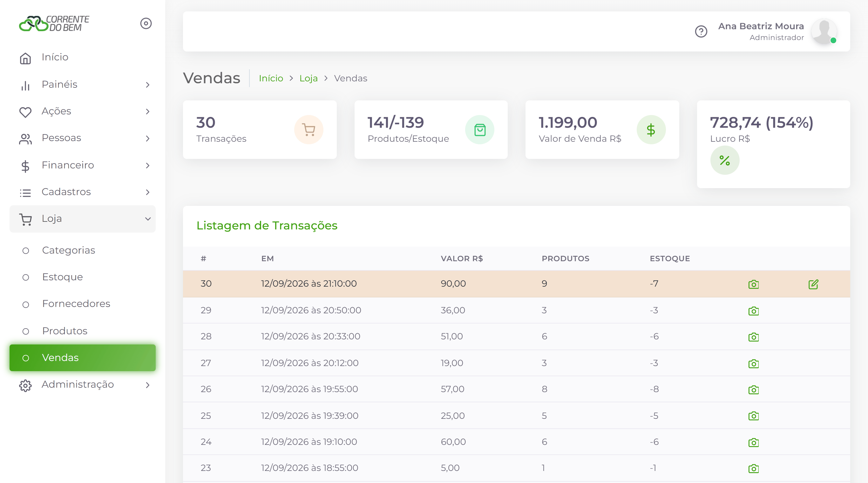Open camera icon for transaction 29
The height and width of the screenshot is (483, 868).
pos(753,311)
